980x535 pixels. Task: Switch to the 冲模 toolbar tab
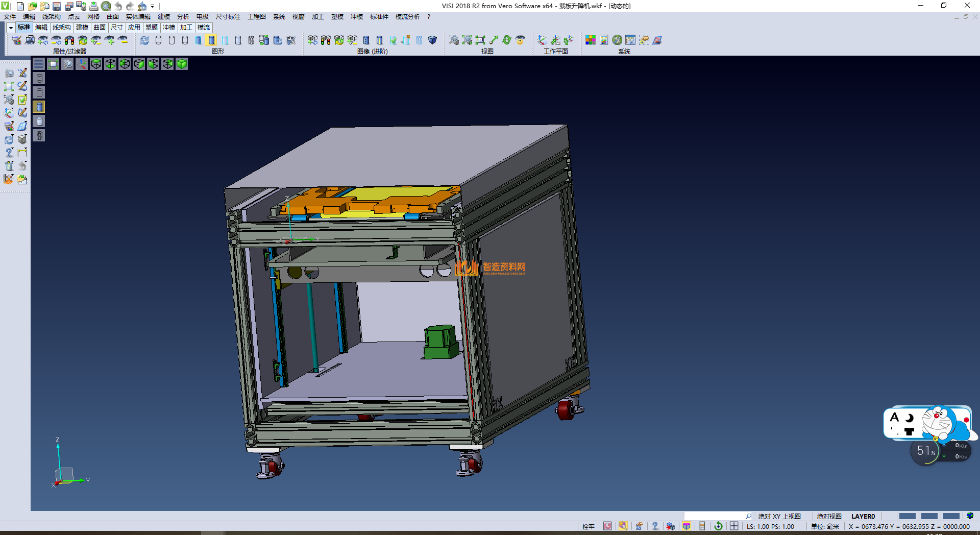[x=168, y=28]
